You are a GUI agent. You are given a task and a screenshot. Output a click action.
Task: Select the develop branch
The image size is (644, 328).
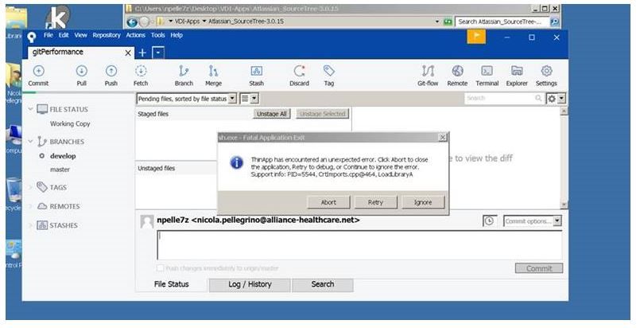point(63,156)
